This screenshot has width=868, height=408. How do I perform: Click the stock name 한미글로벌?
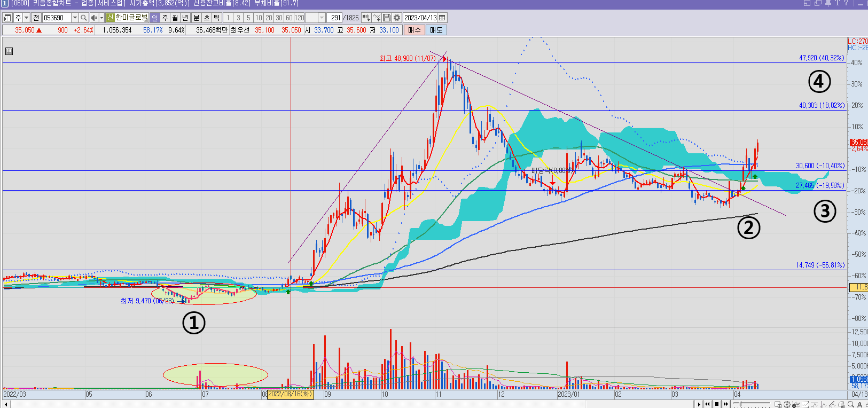coord(132,18)
